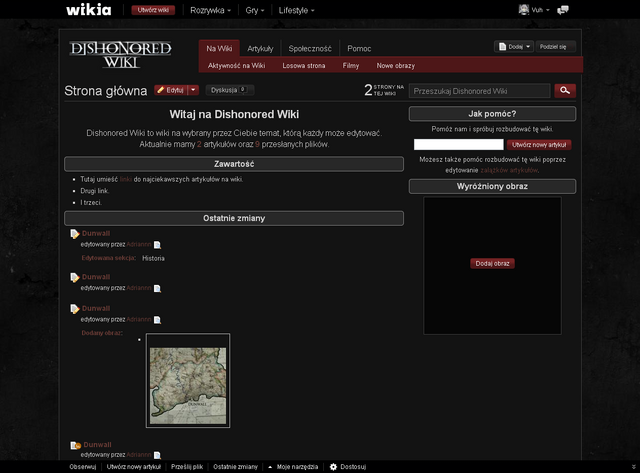Select the 'Historia' edited section text

click(x=153, y=258)
